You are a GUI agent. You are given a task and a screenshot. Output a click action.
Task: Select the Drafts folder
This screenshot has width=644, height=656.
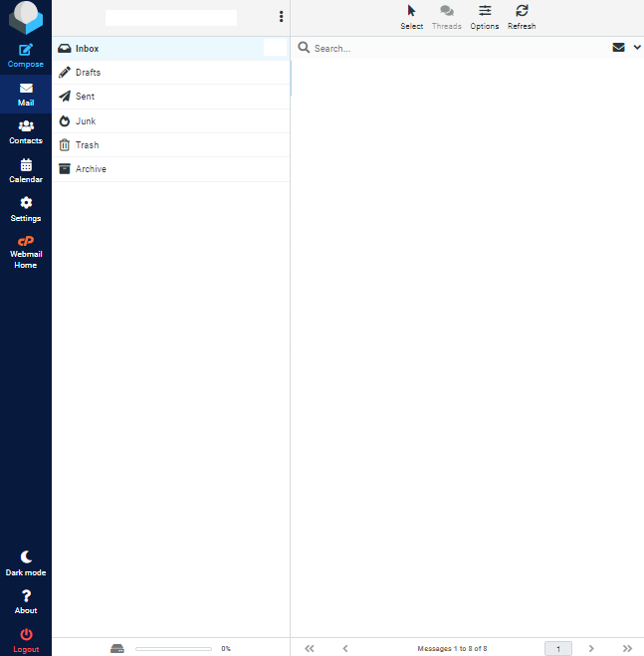(88, 73)
